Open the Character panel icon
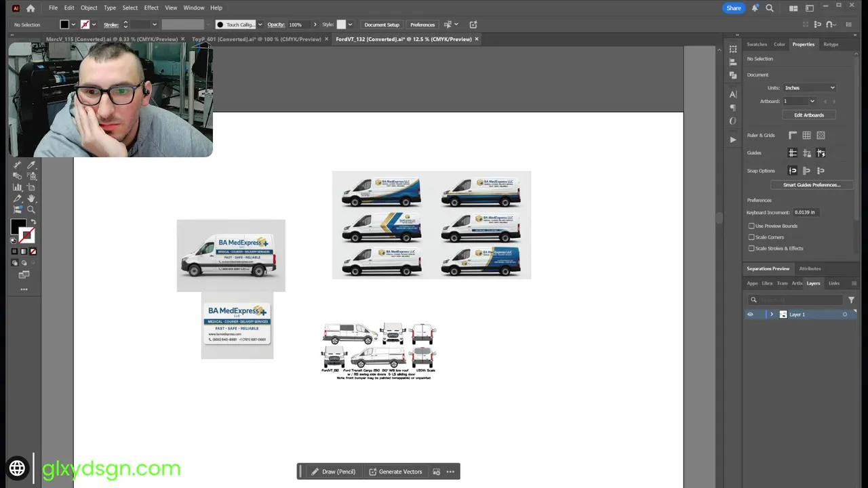868x488 pixels. (x=733, y=94)
